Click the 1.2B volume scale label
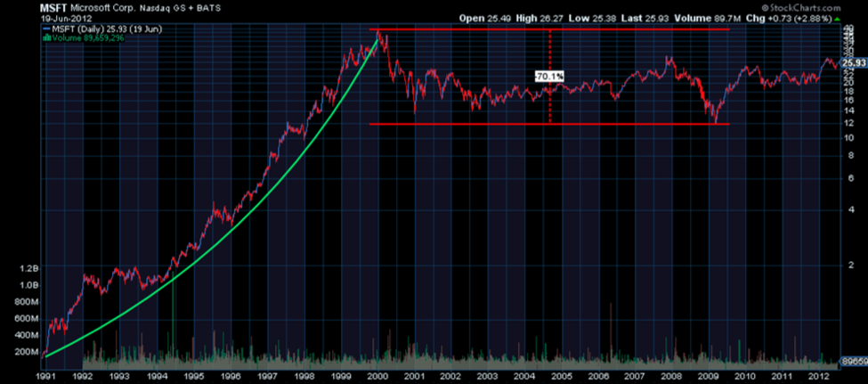Image resolution: width=868 pixels, height=384 pixels. (x=30, y=269)
